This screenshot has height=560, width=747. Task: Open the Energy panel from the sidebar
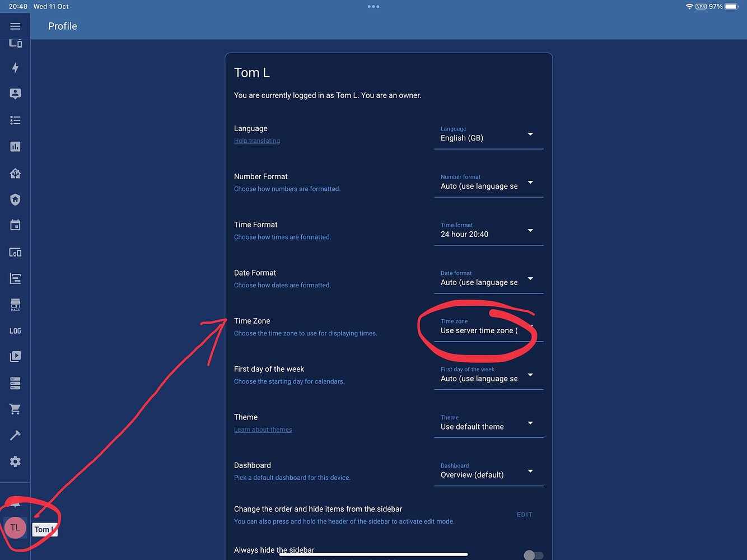(x=15, y=68)
